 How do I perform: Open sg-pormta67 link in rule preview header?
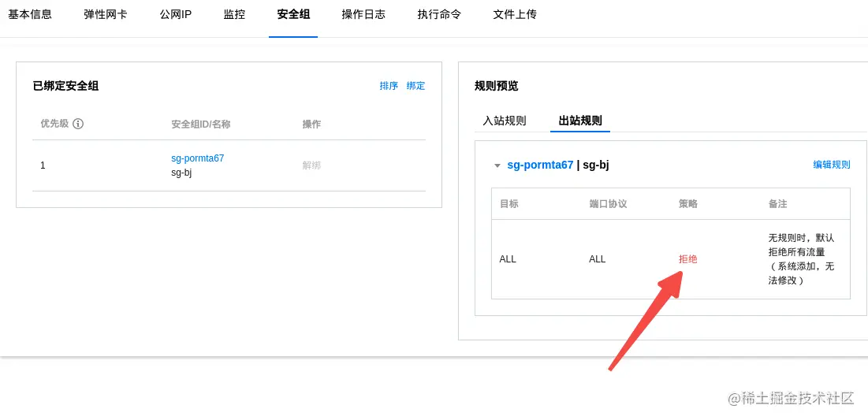540,165
